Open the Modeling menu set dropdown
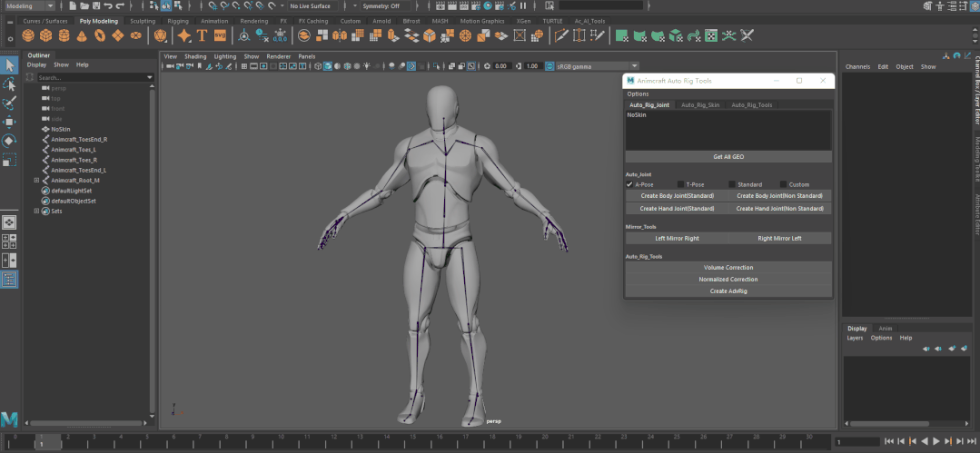 (x=29, y=5)
